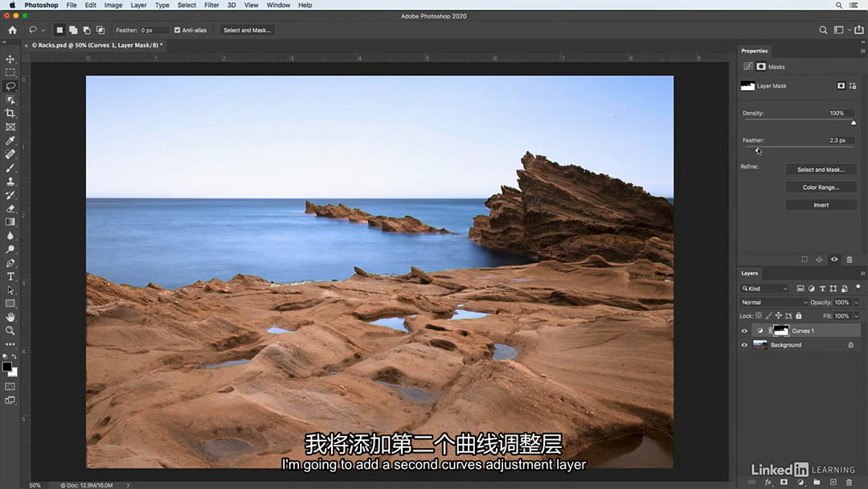Select the Move tool
This screenshot has height=489, width=868.
pyautogui.click(x=10, y=60)
